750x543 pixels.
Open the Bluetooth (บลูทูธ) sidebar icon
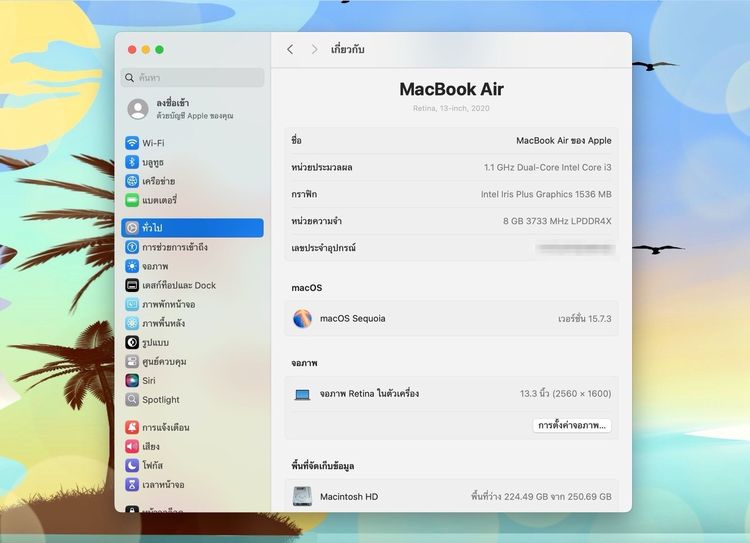(x=132, y=162)
